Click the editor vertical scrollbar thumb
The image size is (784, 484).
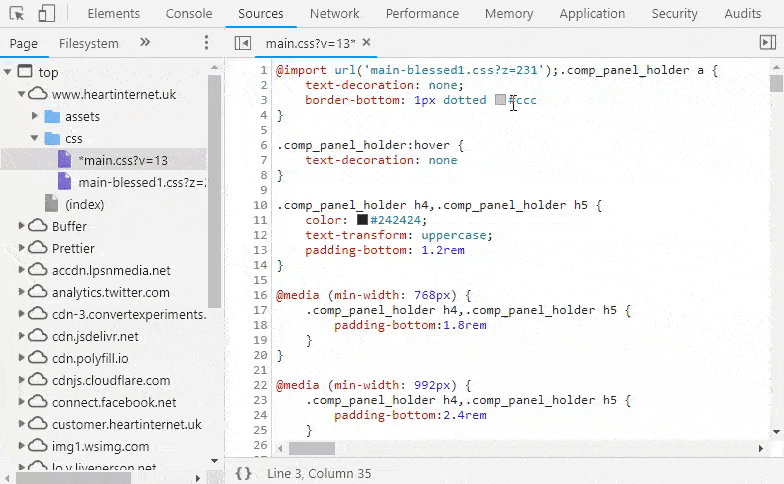click(776, 82)
